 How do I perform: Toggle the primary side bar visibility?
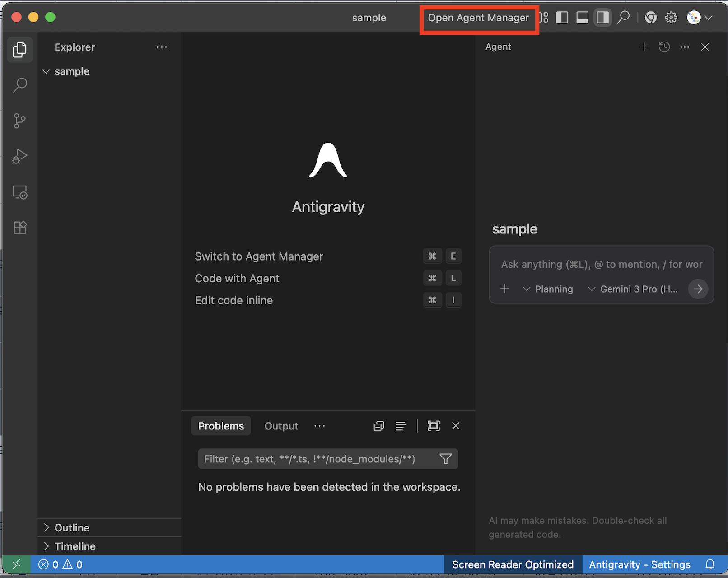tap(562, 18)
